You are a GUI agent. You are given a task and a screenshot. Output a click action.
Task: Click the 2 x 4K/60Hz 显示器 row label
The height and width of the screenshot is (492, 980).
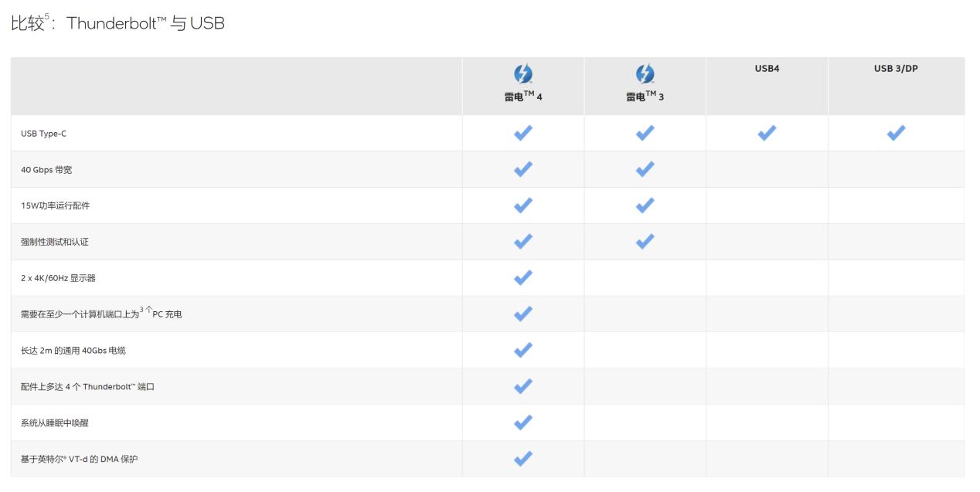coord(58,278)
